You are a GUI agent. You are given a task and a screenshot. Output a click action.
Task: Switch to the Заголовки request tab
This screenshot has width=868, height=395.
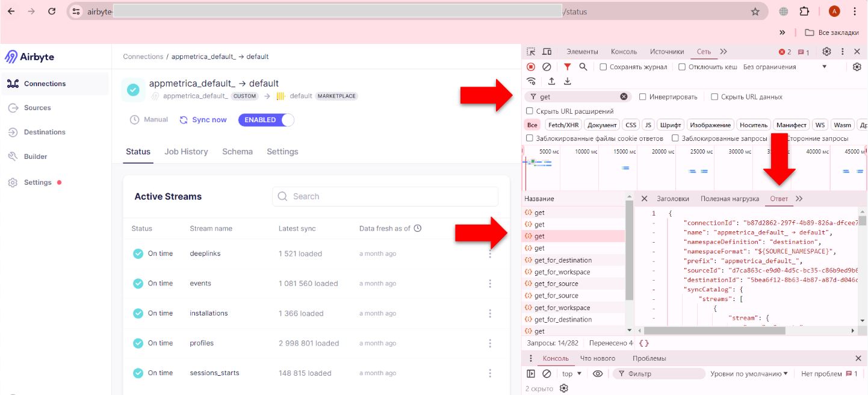pos(672,199)
